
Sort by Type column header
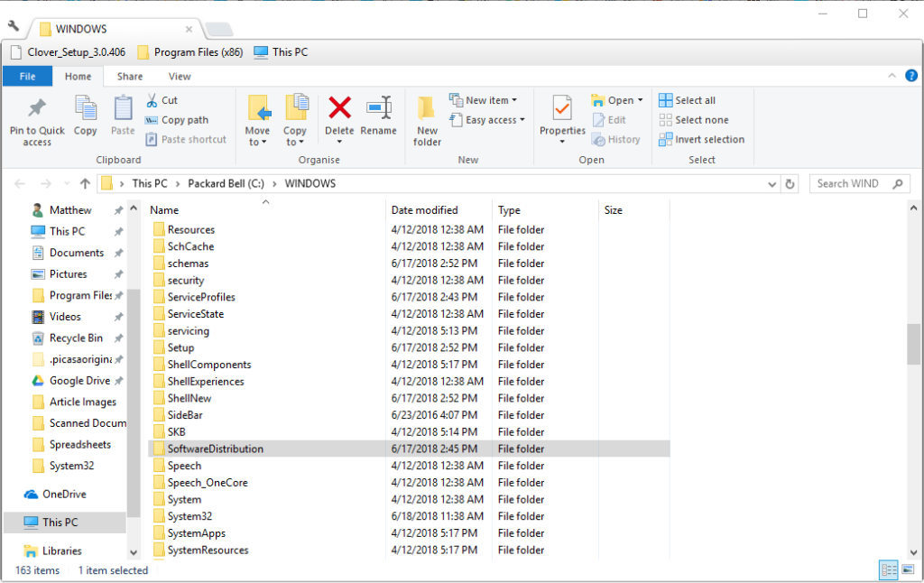[x=545, y=210]
